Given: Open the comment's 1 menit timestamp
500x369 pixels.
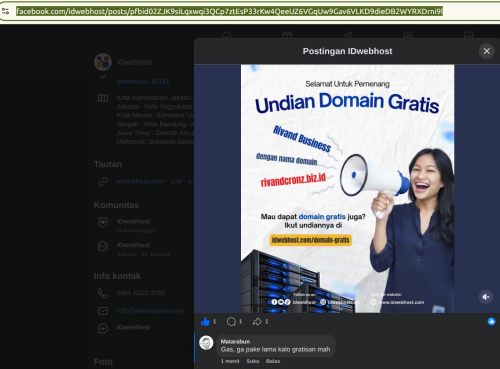Looking at the screenshot, I should 230,361.
